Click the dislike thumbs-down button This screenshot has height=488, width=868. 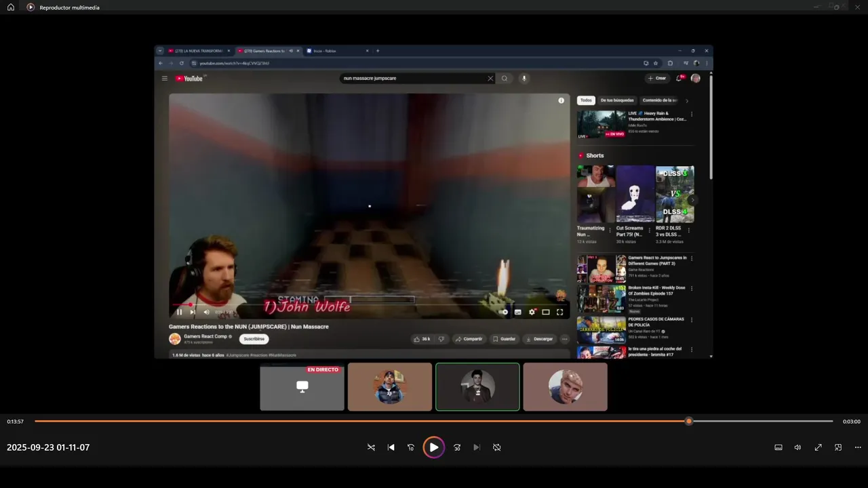click(x=441, y=339)
